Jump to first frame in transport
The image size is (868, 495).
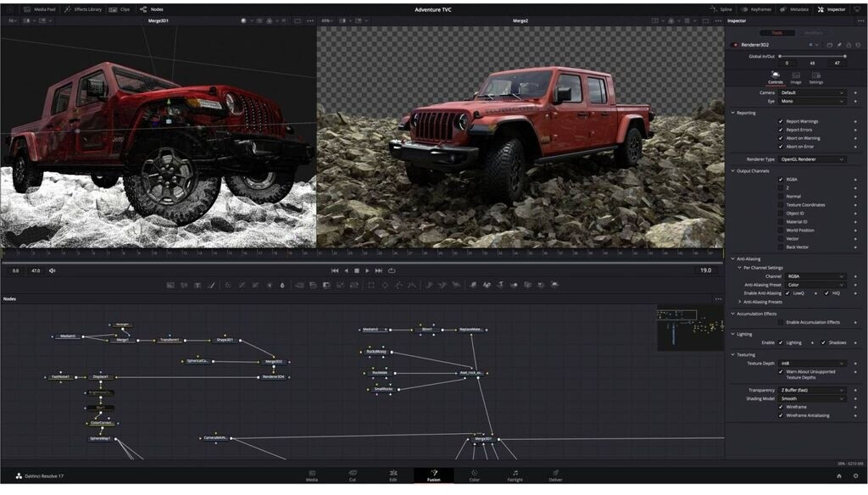click(x=335, y=270)
